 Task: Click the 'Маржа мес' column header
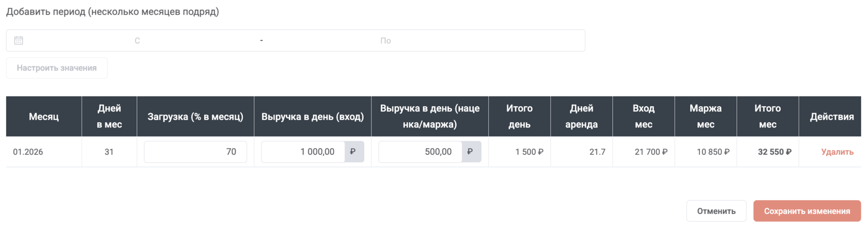(705, 117)
